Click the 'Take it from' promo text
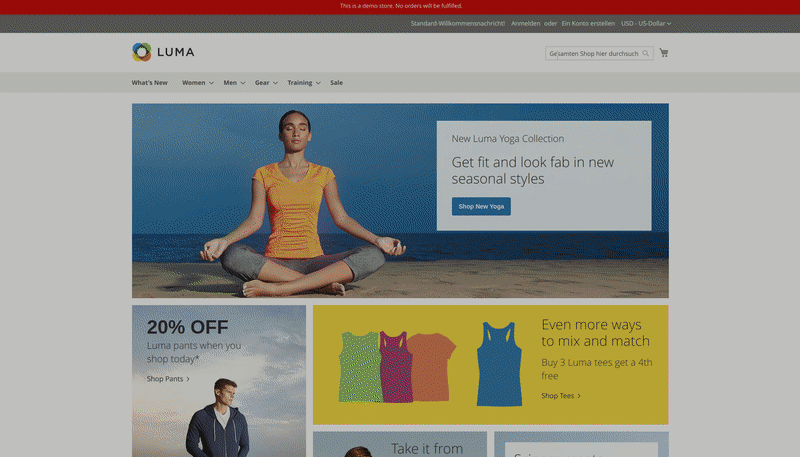Viewport: 800px width, 457px height. point(427,449)
